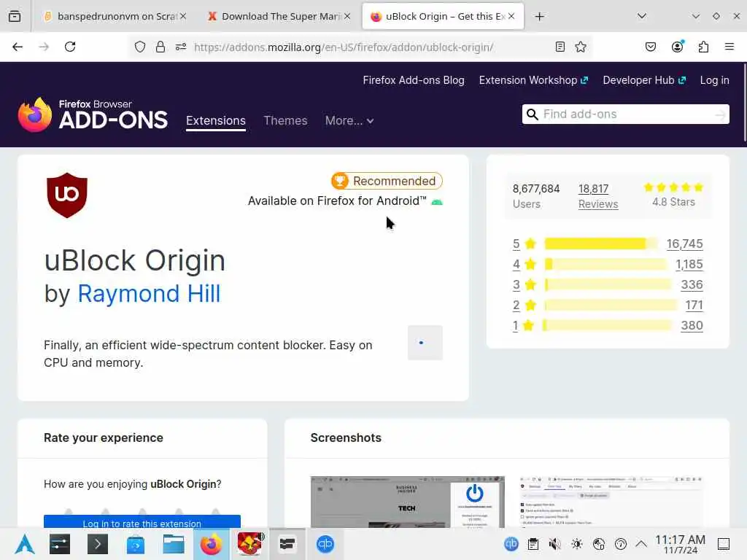747x560 pixels.
Task: Open Developer Hub link
Action: coord(644,80)
